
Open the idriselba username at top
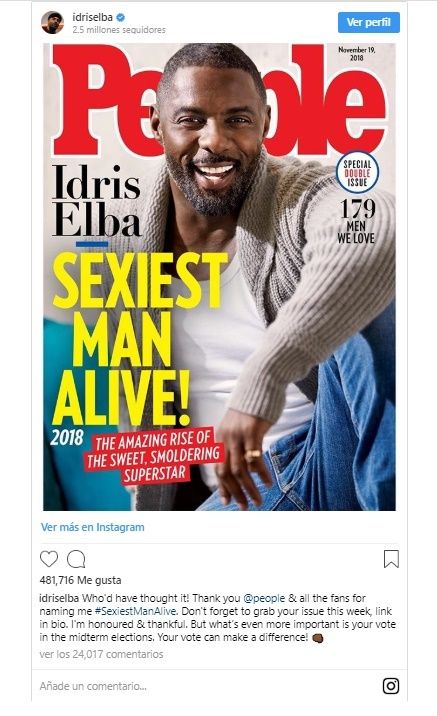[x=92, y=17]
